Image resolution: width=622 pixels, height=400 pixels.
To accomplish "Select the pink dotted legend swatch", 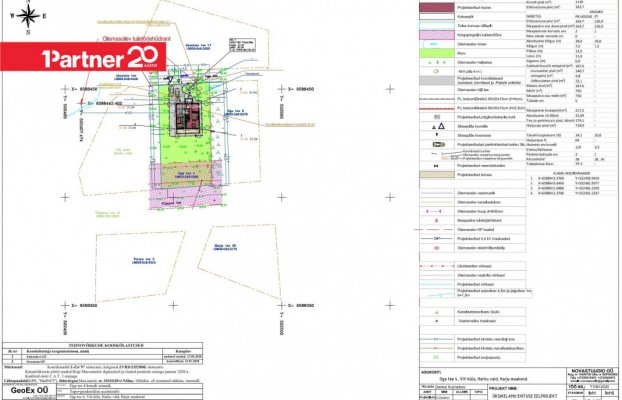I will coord(437,35).
